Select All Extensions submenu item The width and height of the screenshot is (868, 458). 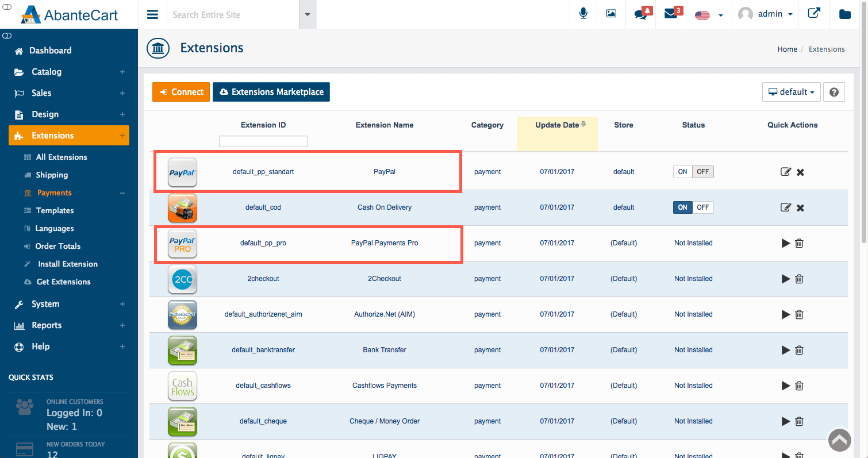pyautogui.click(x=62, y=157)
